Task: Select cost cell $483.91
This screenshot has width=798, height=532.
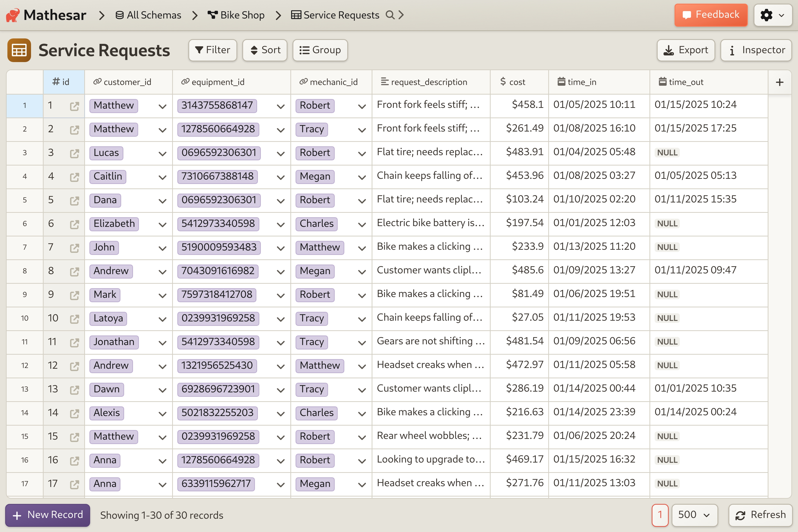Action: (x=519, y=153)
